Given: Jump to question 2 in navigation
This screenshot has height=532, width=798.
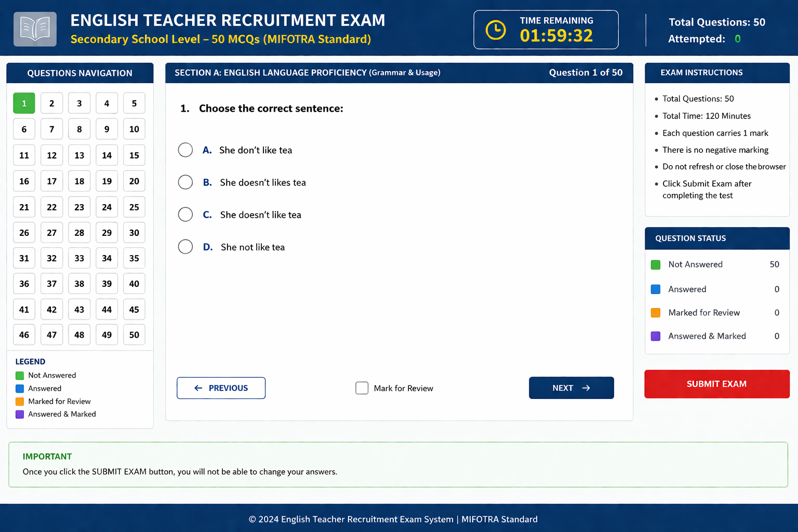Looking at the screenshot, I should coord(51,103).
